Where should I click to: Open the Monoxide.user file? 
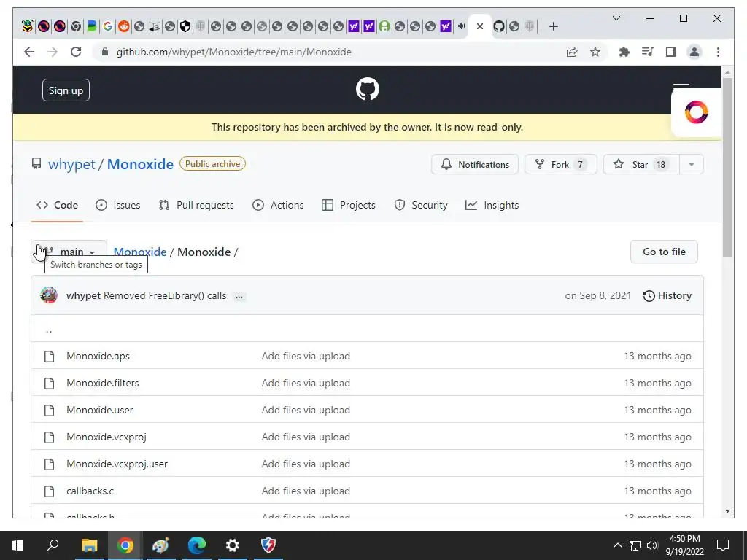pyautogui.click(x=100, y=410)
